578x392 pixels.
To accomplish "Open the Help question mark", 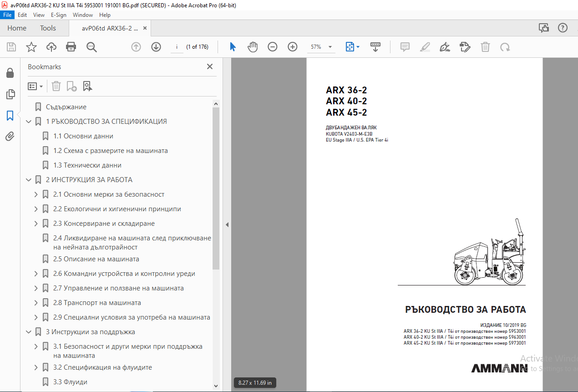I will 563,28.
